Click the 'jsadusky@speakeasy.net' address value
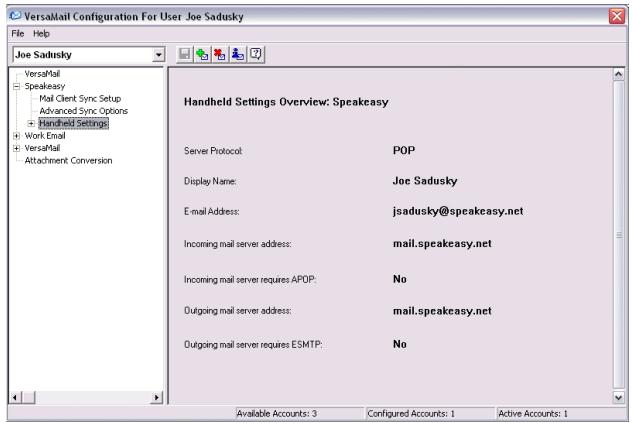This screenshot has width=632, height=423. click(x=458, y=211)
